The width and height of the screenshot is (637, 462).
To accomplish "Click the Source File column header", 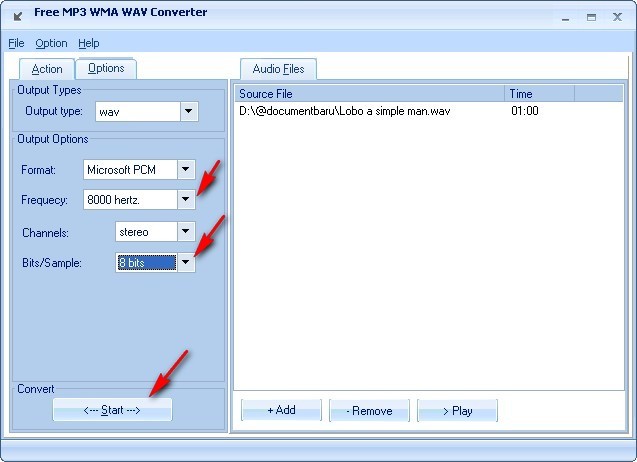I will [370, 93].
